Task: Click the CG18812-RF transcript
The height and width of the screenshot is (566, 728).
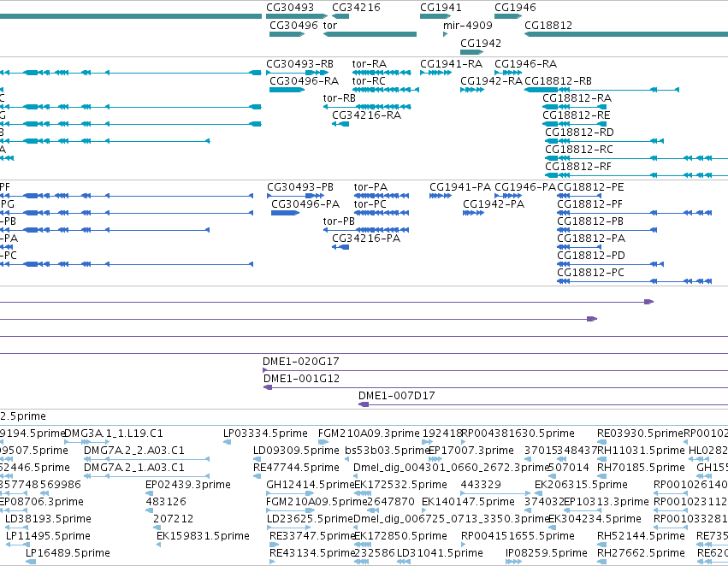Action: [x=636, y=175]
